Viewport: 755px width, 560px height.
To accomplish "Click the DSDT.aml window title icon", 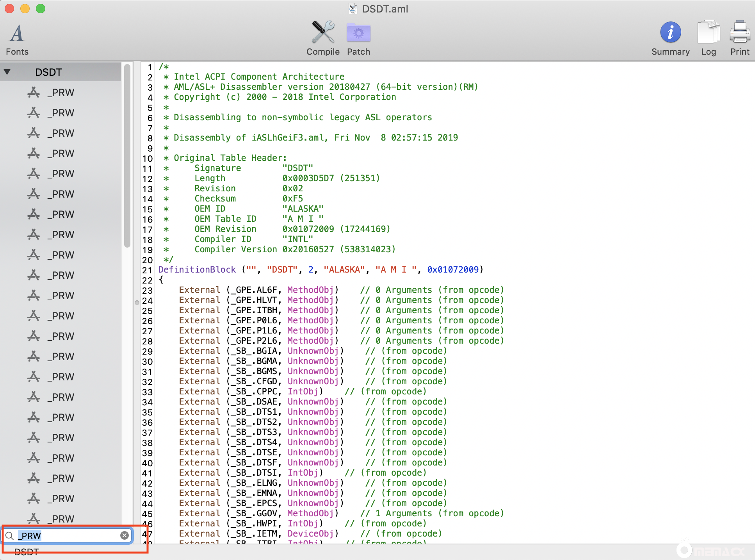I will pos(353,9).
